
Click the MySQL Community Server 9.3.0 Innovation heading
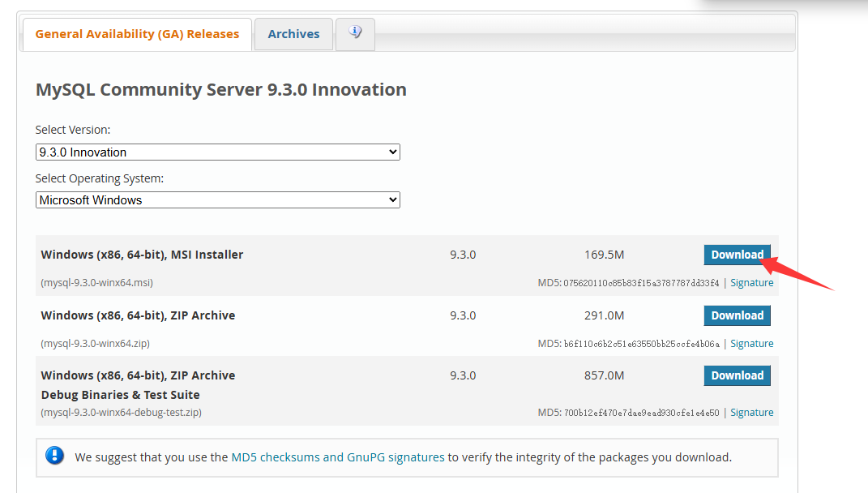220,89
